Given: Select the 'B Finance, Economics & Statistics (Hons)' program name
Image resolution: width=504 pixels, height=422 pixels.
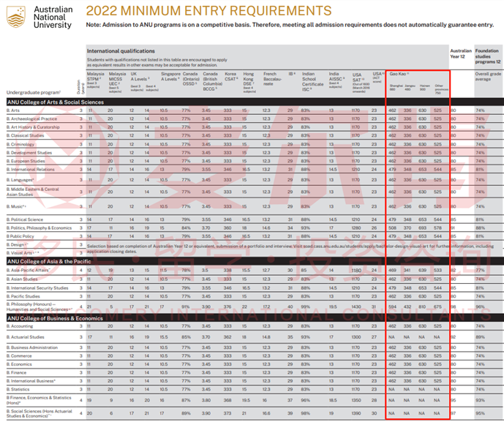Looking at the screenshot, I should (x=39, y=400).
